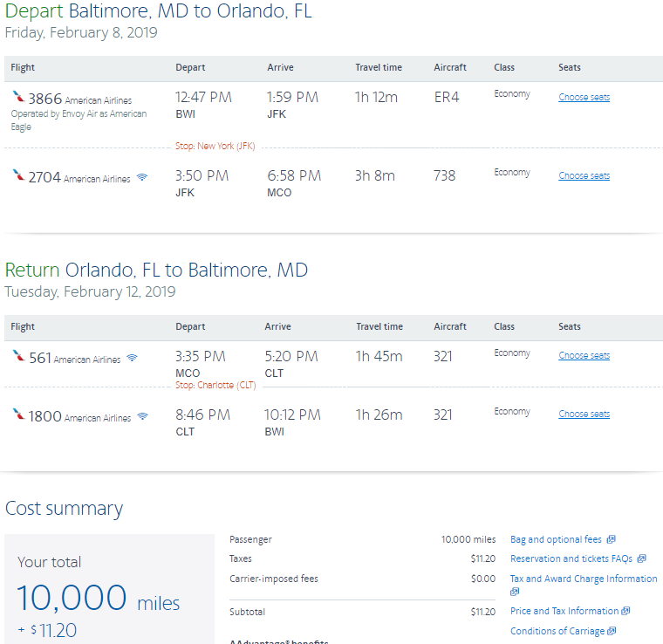Viewport: 663px width, 644px height.
Task: Click external-link icon after Bag and optional fees
Action: pyautogui.click(x=611, y=540)
